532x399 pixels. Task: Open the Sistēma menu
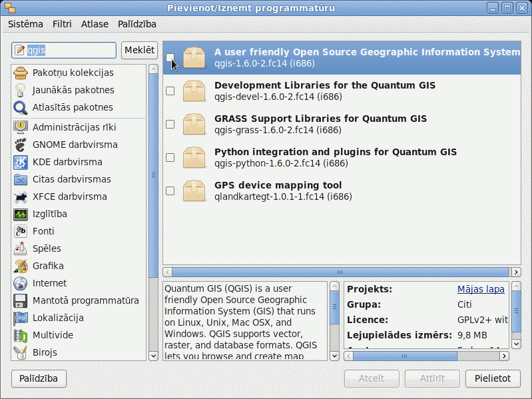click(25, 24)
